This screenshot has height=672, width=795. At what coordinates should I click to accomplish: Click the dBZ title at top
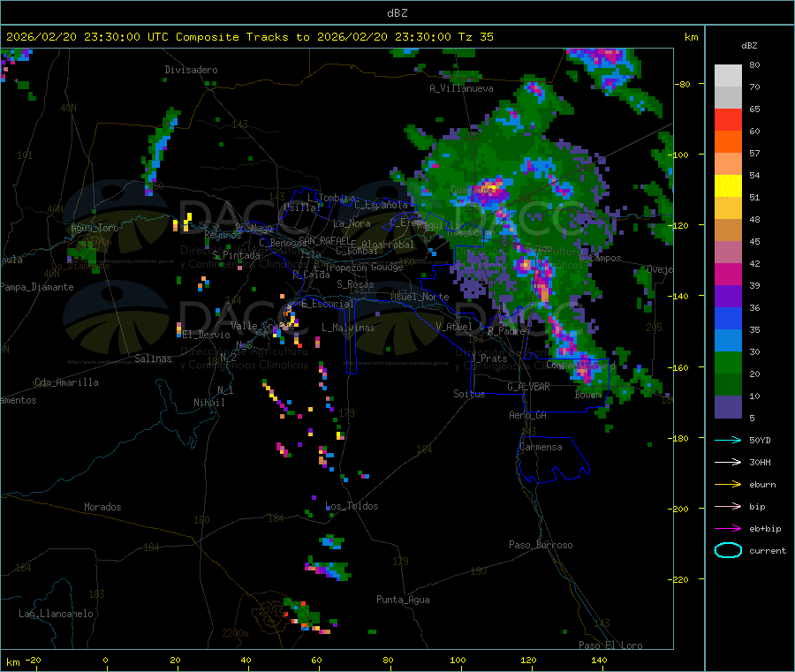(x=397, y=13)
